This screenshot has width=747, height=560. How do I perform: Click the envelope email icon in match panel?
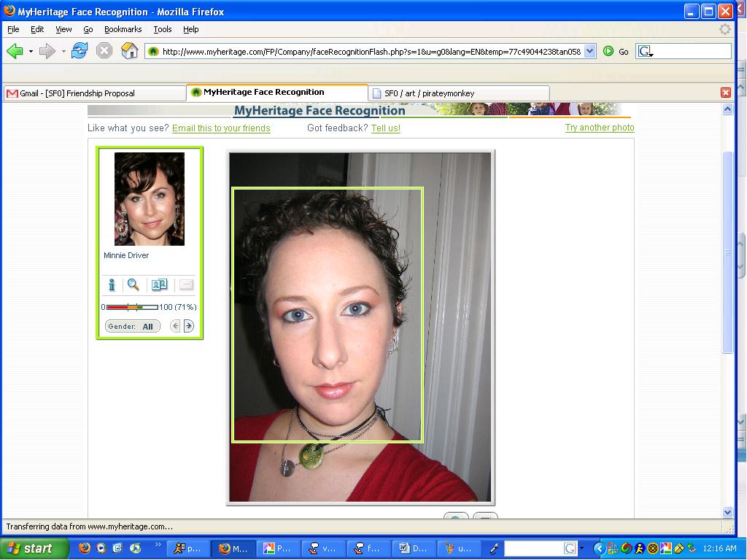[x=186, y=285]
